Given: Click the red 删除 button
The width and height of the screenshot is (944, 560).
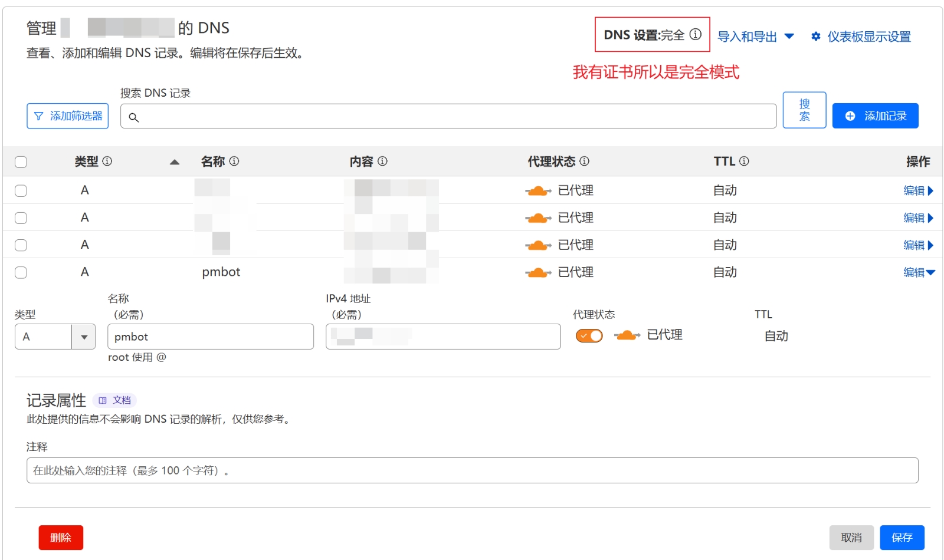Looking at the screenshot, I should click(x=61, y=538).
